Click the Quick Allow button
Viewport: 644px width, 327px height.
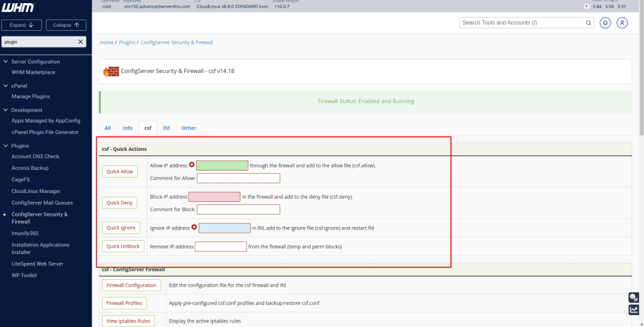120,172
